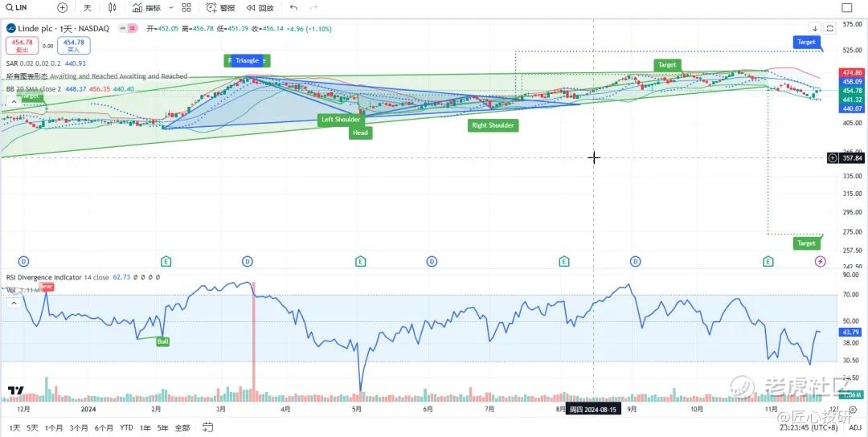Click the plus icon next to 357.84

[833, 158]
